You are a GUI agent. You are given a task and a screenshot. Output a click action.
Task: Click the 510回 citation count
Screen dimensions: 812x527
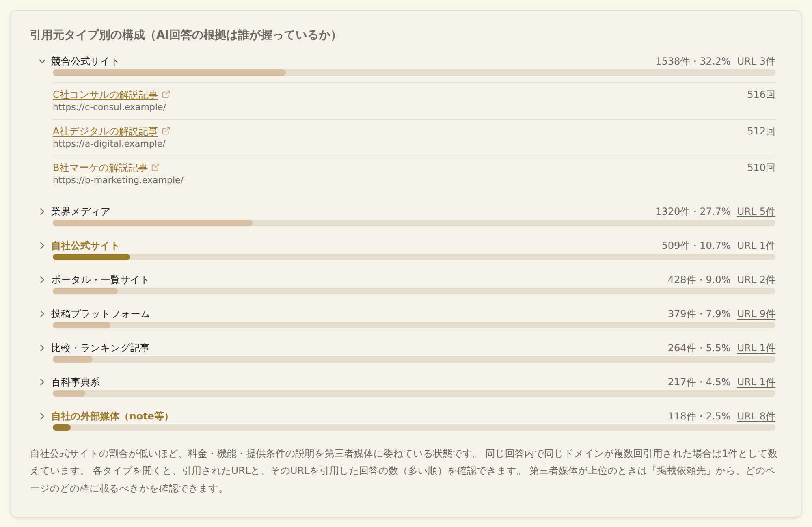[x=761, y=168]
